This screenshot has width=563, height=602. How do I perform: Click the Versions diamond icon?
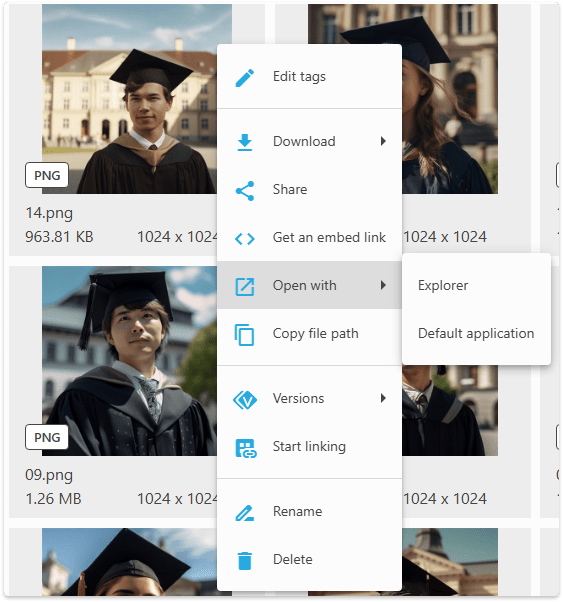[x=245, y=400]
